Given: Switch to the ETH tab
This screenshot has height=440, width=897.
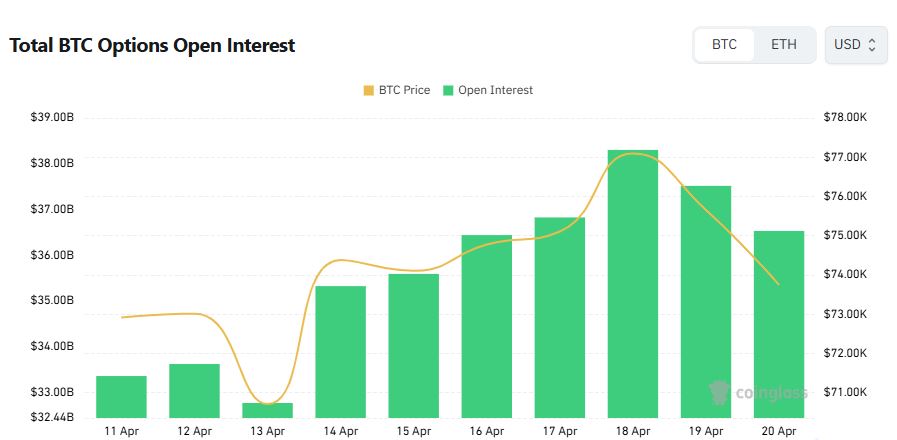Looking at the screenshot, I should point(784,45).
